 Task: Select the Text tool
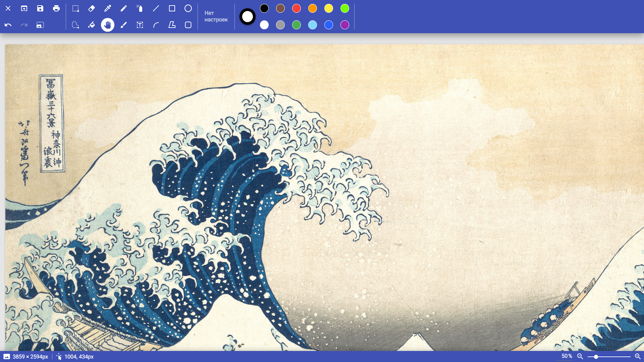(x=140, y=24)
